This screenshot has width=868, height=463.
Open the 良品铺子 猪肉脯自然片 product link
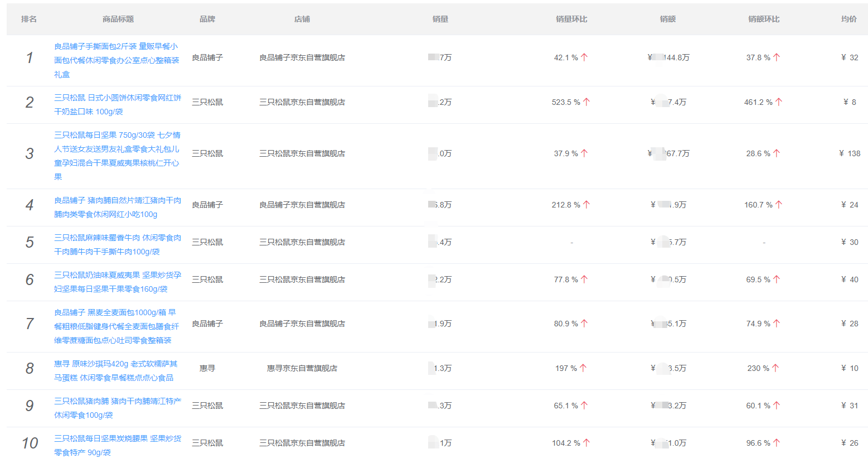[x=118, y=207]
